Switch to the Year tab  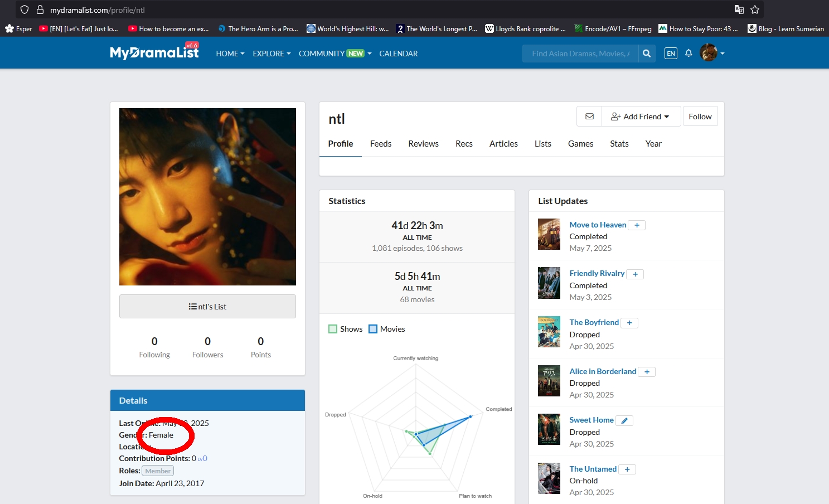(653, 144)
